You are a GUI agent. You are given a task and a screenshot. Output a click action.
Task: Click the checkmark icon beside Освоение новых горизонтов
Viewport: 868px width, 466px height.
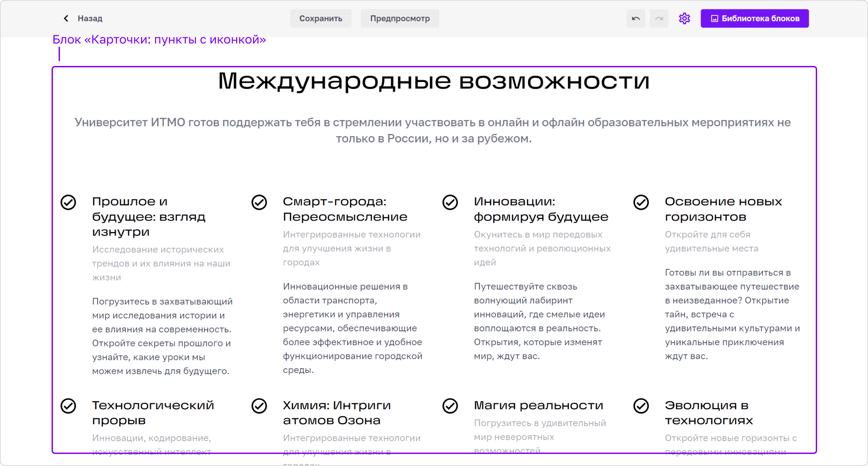(x=641, y=202)
